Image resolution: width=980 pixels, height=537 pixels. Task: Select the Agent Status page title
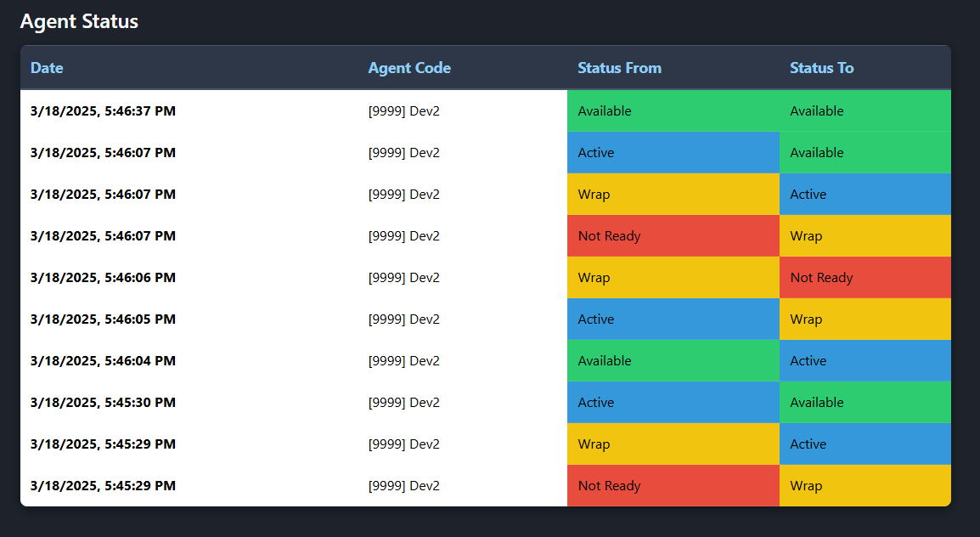pos(79,22)
